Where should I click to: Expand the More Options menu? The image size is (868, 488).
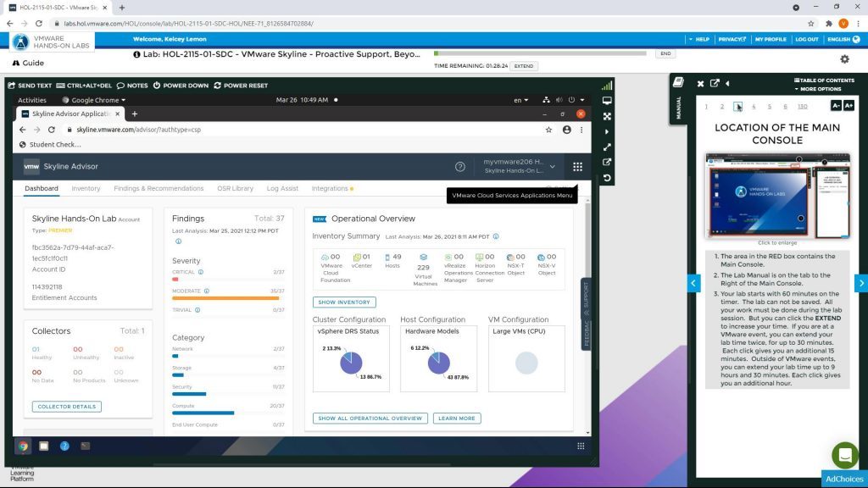[818, 89]
